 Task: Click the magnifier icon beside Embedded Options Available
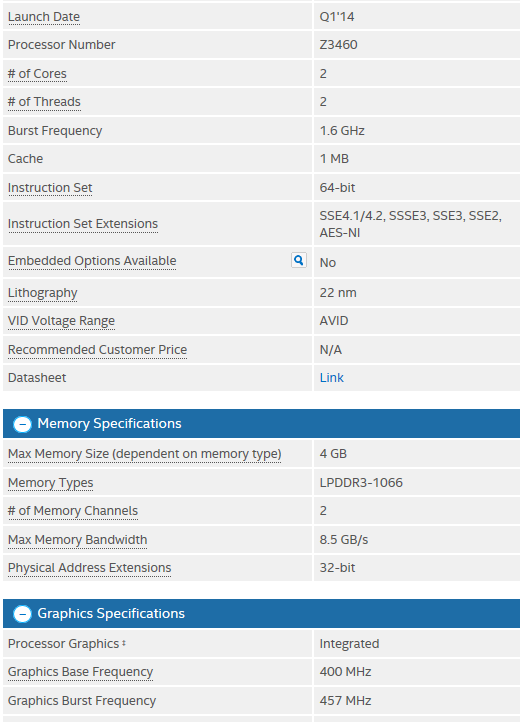pos(298,260)
